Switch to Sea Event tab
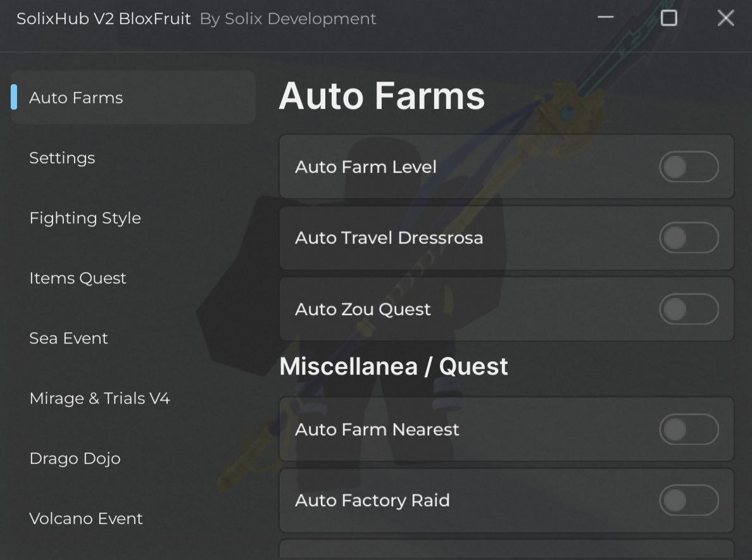The width and height of the screenshot is (752, 560). point(68,338)
